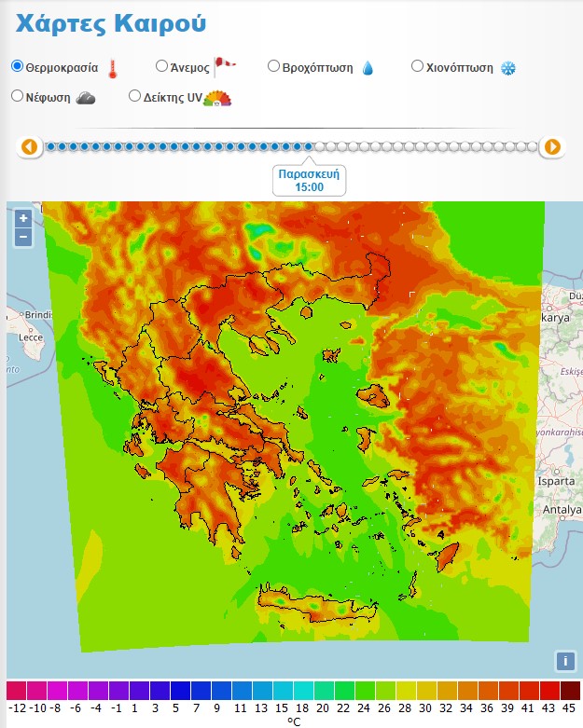Screen dimensions: 583x728
Task: Click the UV index gauge icon
Action: tap(217, 98)
